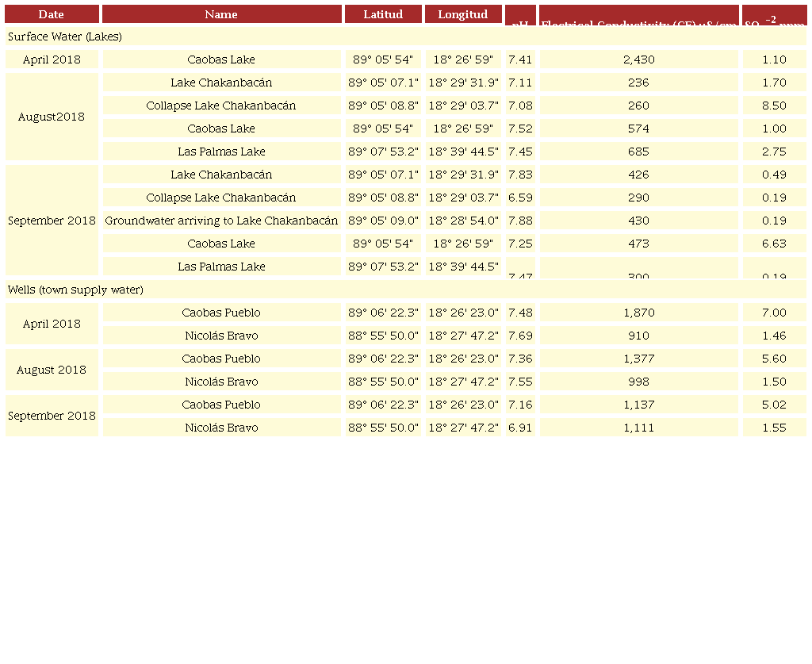The image size is (812, 664).
Task: Click the Date column header
Action: [x=52, y=14]
